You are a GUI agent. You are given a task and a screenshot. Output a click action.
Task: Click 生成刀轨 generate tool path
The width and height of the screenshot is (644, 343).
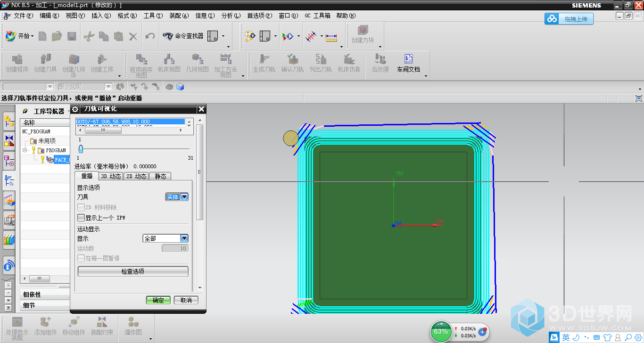click(x=264, y=63)
